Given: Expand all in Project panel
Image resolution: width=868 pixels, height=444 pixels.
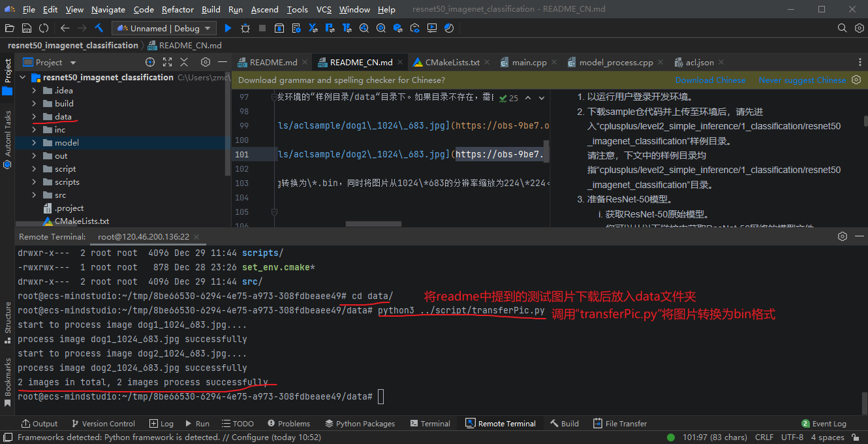Looking at the screenshot, I should tap(167, 62).
